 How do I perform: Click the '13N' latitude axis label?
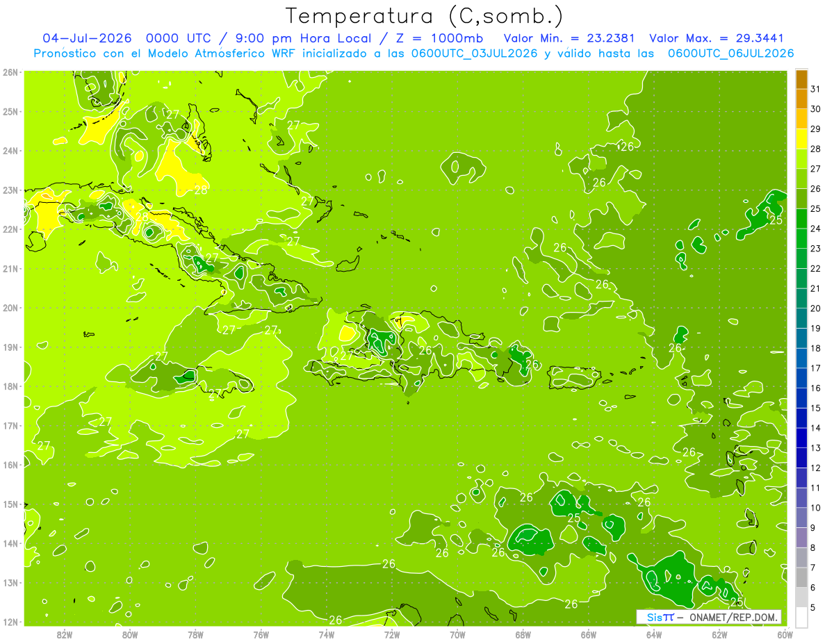tap(10, 582)
